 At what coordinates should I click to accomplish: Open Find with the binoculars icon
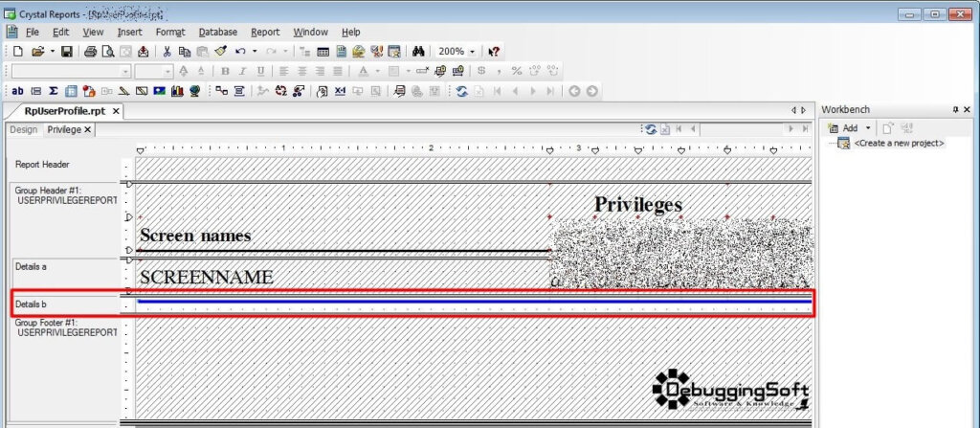coord(418,52)
